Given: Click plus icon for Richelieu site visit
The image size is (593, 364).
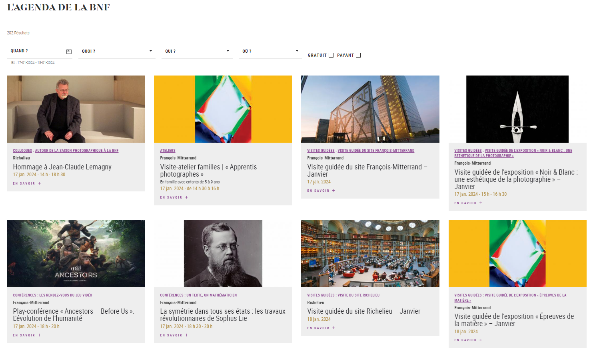Looking at the screenshot, I should pyautogui.click(x=334, y=328).
